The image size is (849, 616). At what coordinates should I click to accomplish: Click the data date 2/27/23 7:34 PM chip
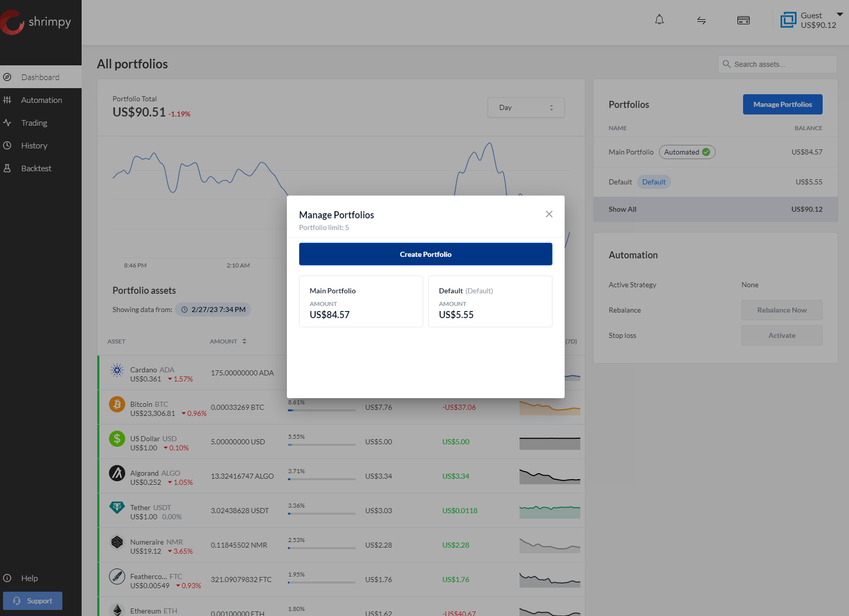(x=213, y=310)
